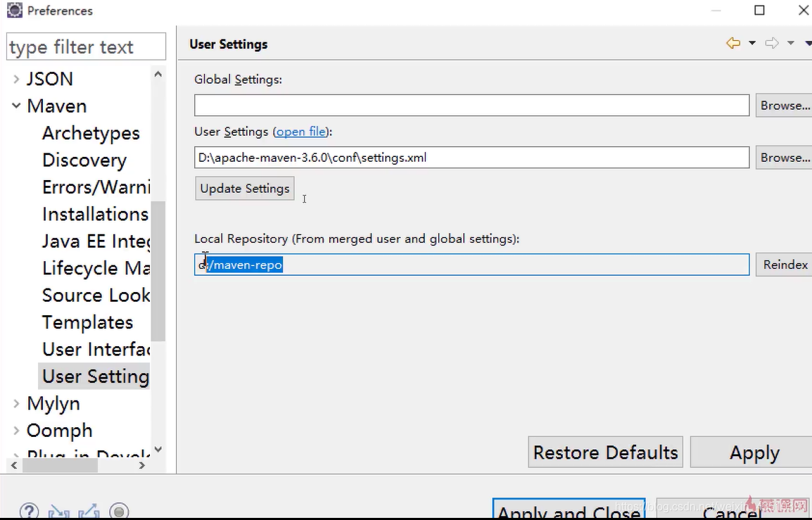Viewport: 812px width, 520px height.
Task: Open Errors/Warnings preferences page
Action: tap(96, 187)
